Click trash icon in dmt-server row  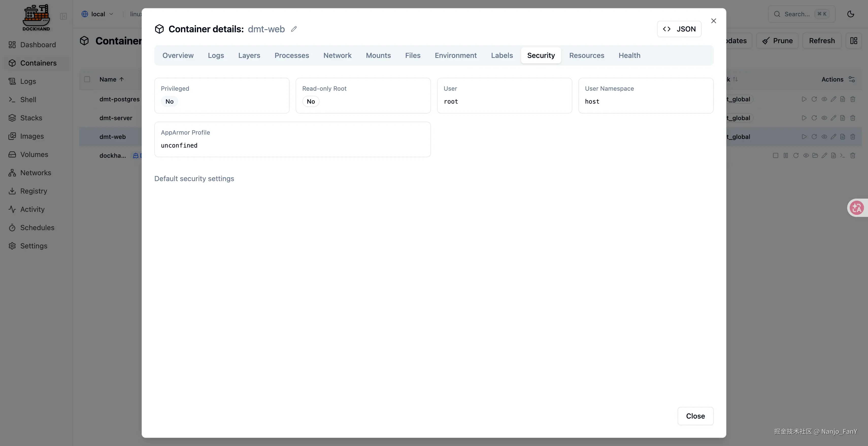point(853,118)
